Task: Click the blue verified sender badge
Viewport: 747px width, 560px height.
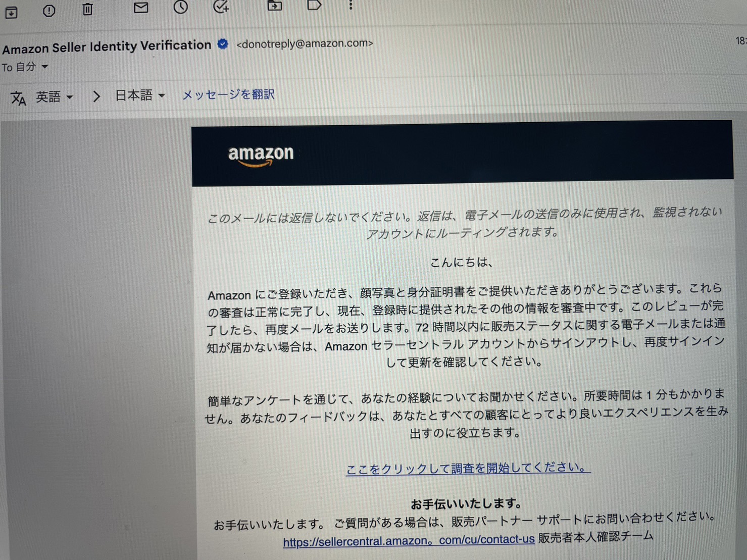Action: coord(223,44)
